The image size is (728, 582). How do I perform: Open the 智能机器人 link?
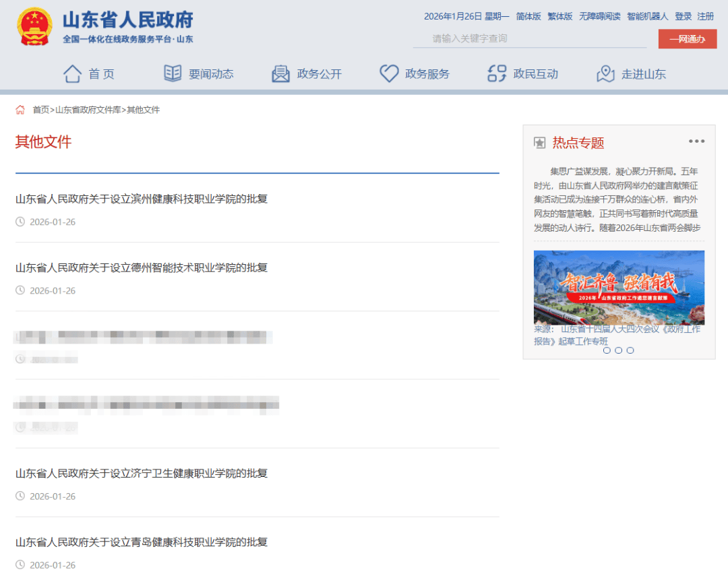point(647,16)
